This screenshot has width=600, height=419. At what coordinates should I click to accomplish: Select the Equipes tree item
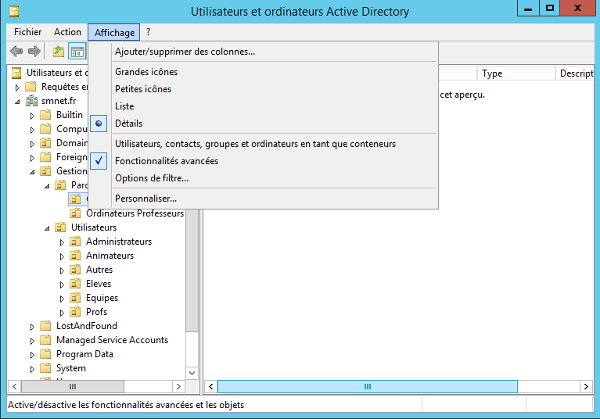pos(102,298)
